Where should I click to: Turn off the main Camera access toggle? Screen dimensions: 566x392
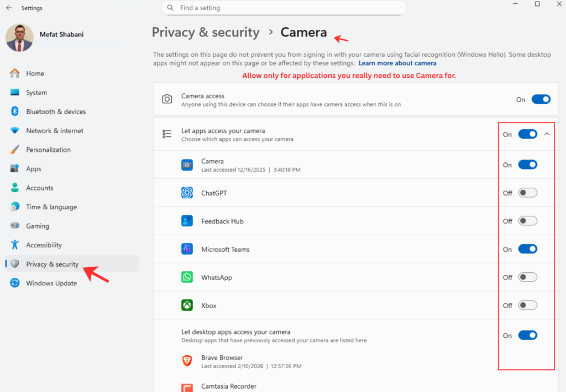[x=541, y=99]
